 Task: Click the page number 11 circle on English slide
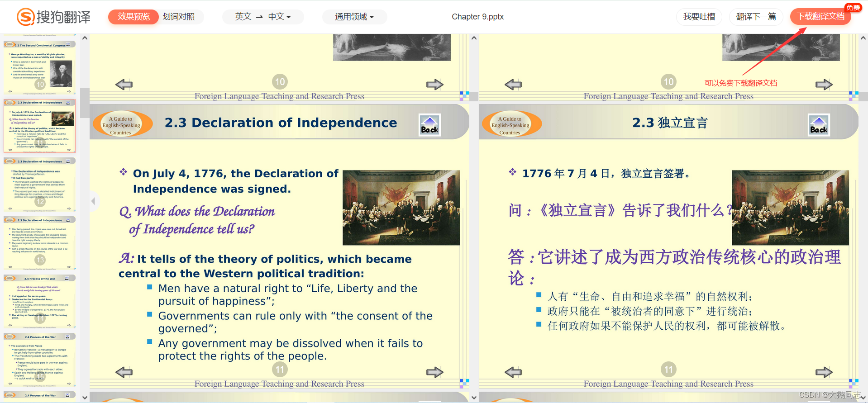click(280, 370)
